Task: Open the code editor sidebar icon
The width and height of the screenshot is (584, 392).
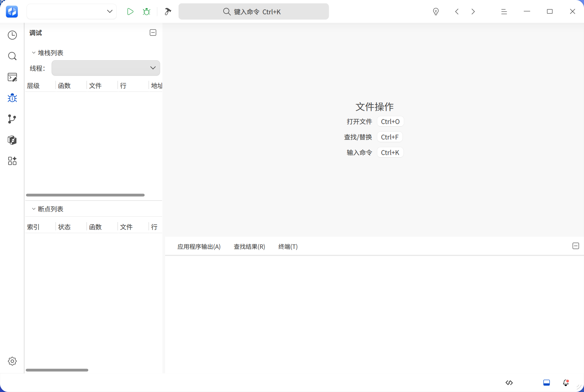Action: 12,77
